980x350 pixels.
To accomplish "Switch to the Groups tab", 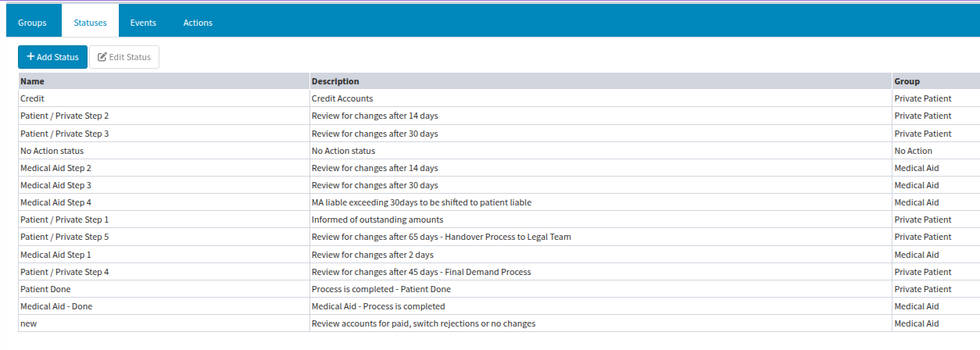I will (x=32, y=23).
